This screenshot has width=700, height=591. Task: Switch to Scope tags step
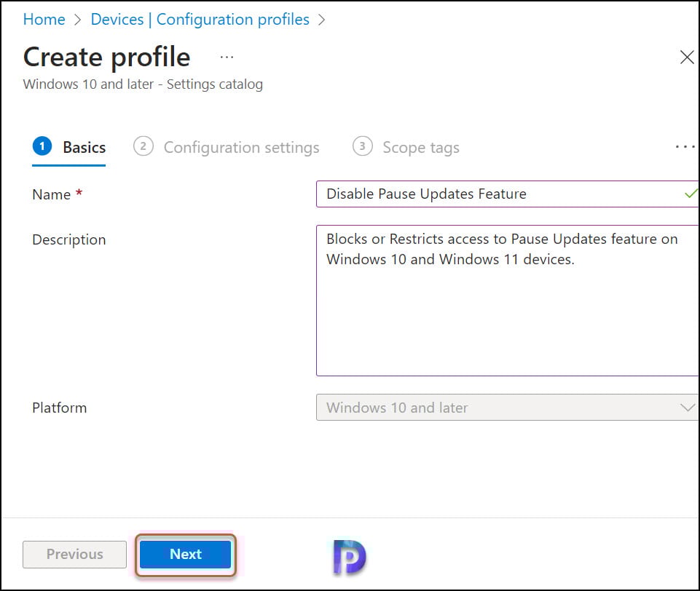point(406,147)
